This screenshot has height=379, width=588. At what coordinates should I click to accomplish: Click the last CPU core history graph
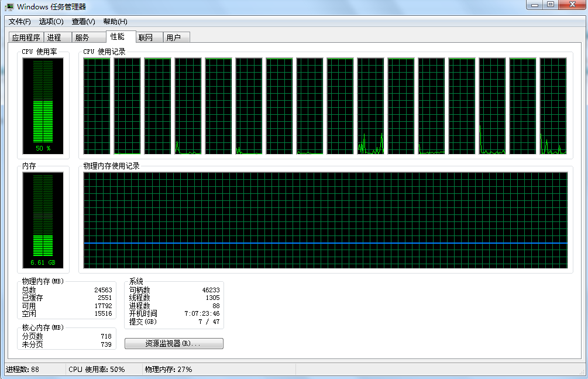click(x=553, y=106)
